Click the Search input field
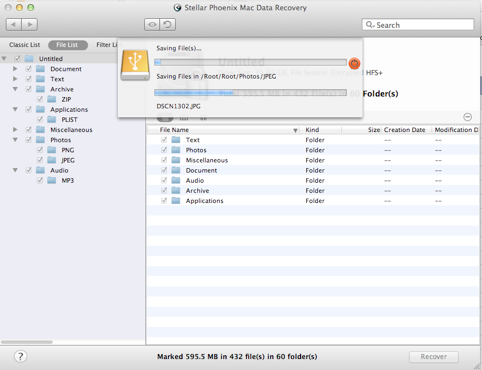Screen dimensions: 482x370 click(x=418, y=25)
